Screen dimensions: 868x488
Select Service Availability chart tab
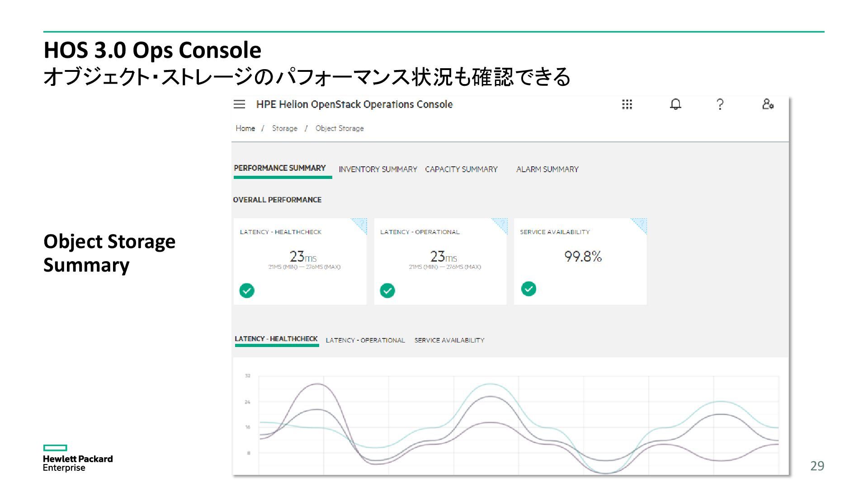[449, 340]
